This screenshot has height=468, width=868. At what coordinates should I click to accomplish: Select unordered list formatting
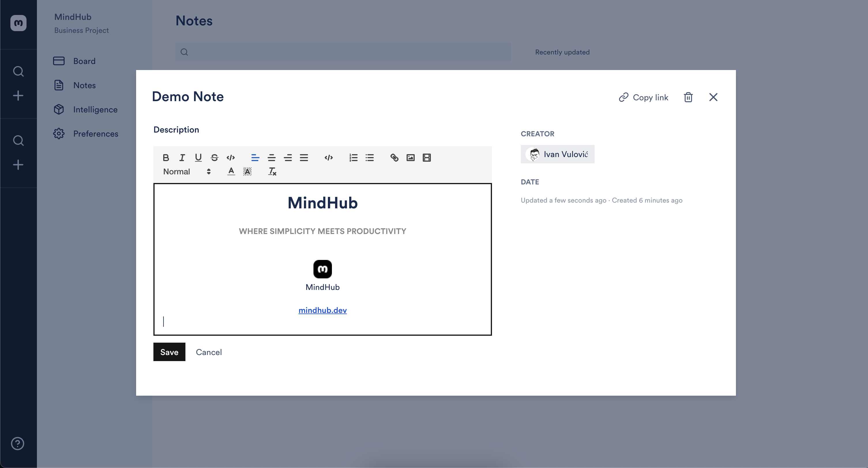(x=370, y=157)
